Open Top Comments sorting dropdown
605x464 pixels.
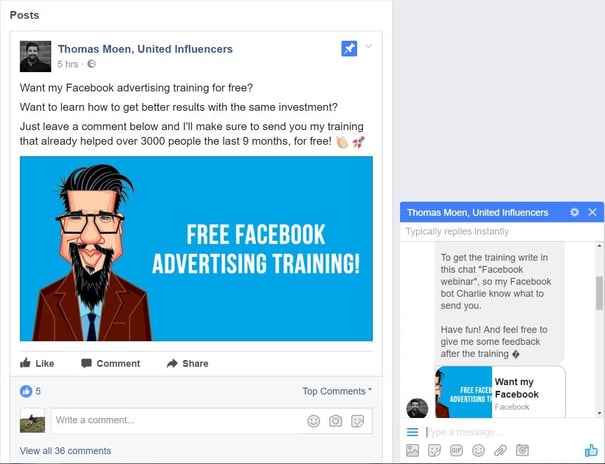[337, 391]
